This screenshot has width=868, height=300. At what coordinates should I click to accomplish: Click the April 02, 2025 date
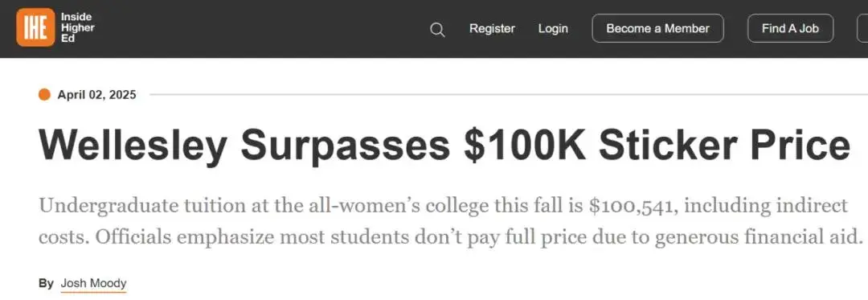[97, 95]
